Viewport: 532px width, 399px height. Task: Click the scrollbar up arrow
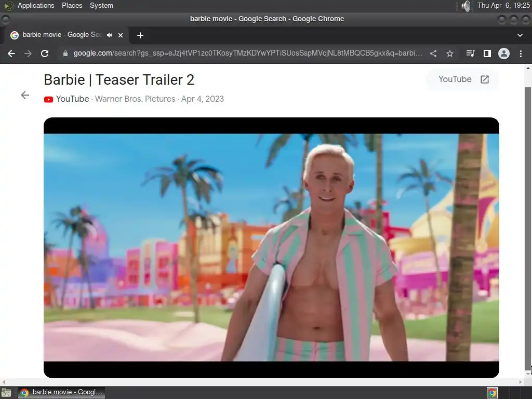(x=528, y=68)
